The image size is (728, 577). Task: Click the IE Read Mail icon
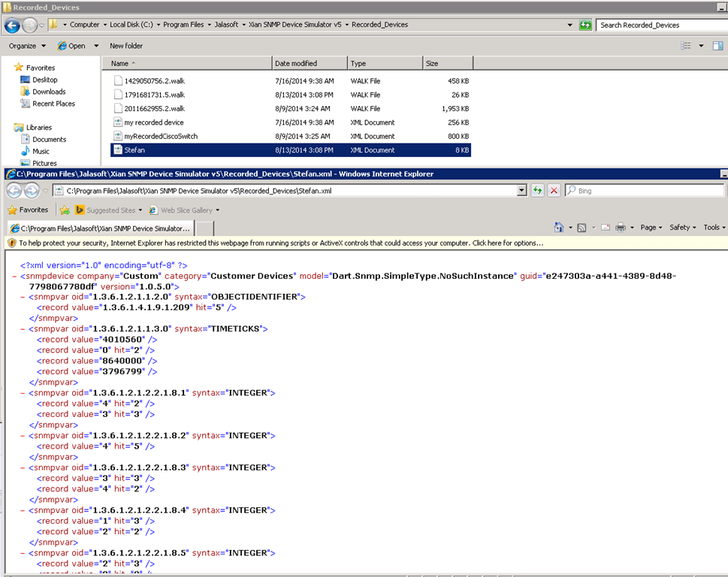pos(606,228)
